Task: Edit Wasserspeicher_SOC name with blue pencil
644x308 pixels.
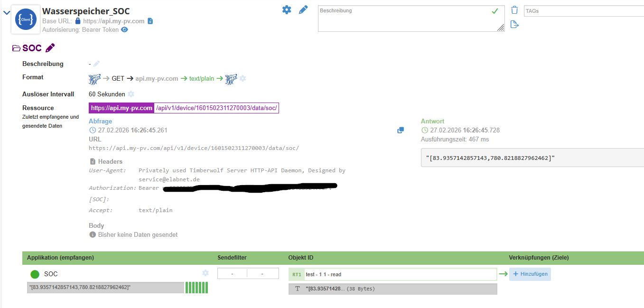Action: point(303,9)
